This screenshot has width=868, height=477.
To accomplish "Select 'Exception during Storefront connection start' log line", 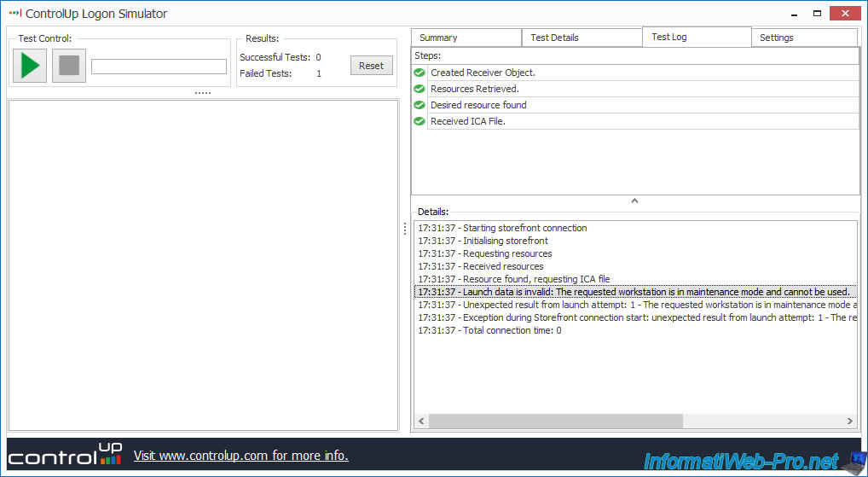I will (637, 317).
